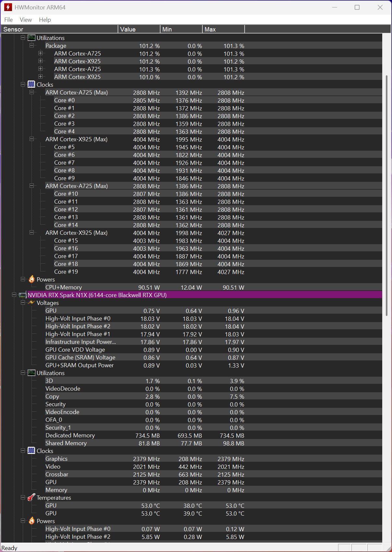Viewport: 392px width, 552px height.
Task: Click the CPU Powers flame icon
Action: click(x=32, y=279)
